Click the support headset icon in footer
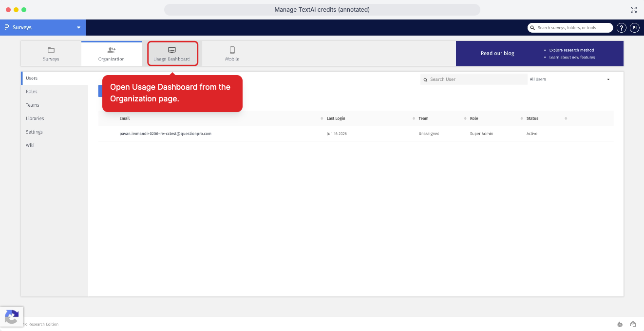Image resolution: width=644 pixels, height=331 pixels. click(x=633, y=324)
